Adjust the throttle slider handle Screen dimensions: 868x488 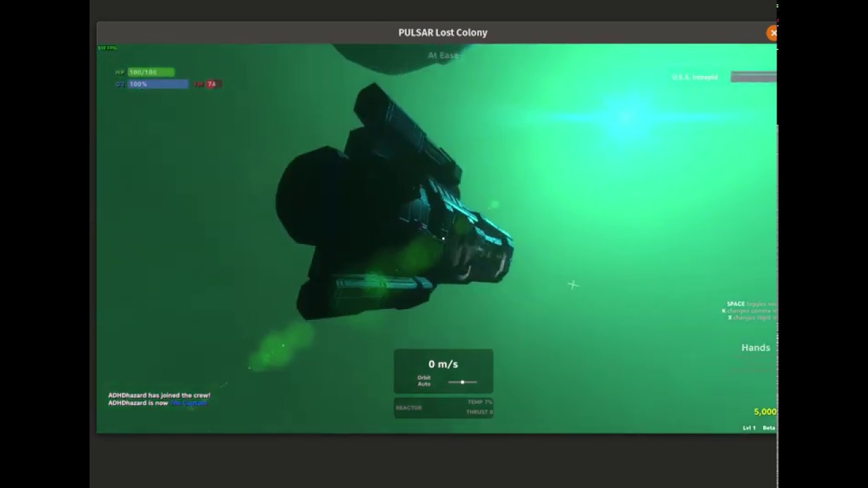click(462, 382)
